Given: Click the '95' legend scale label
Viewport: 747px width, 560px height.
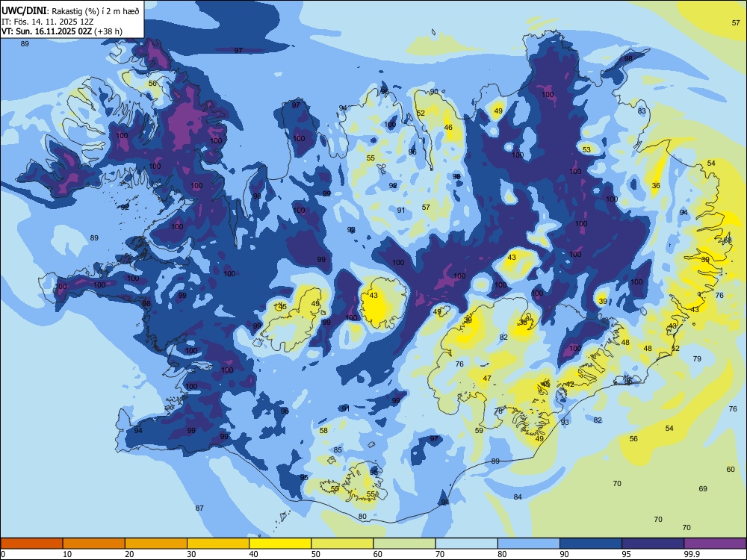Looking at the screenshot, I should coord(626,554).
